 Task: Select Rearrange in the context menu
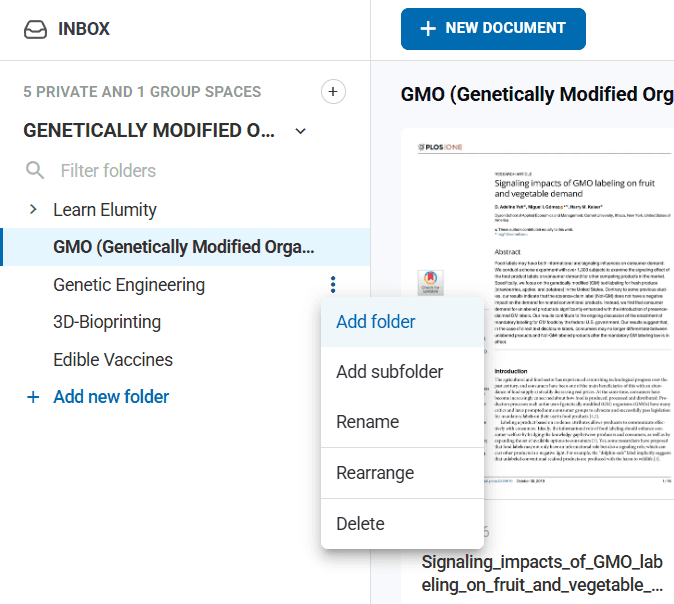click(375, 473)
